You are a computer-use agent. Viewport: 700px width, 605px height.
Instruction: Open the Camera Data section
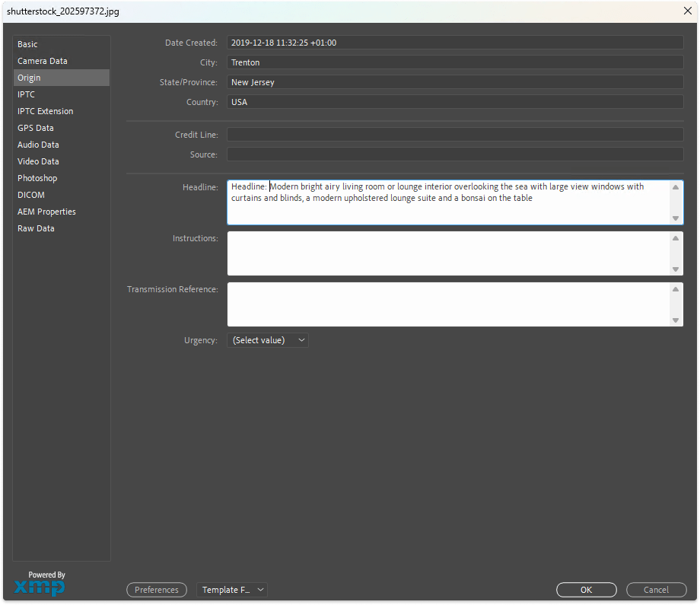(43, 61)
